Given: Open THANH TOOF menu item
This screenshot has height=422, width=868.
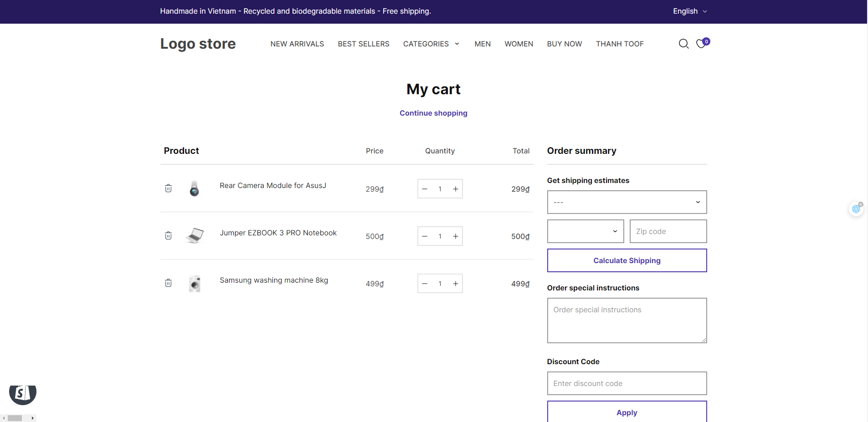Looking at the screenshot, I should point(620,44).
